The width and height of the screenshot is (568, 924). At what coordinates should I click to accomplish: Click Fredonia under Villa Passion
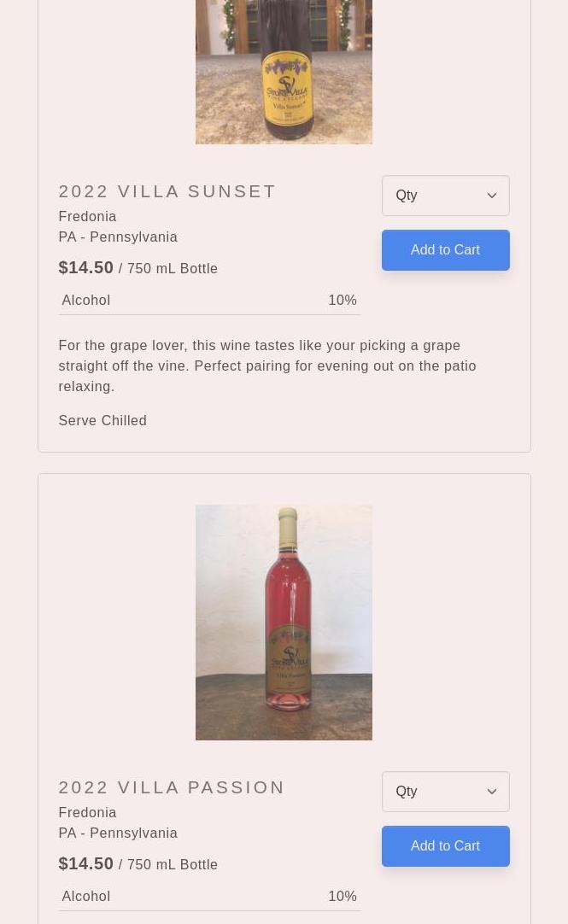pos(87,813)
